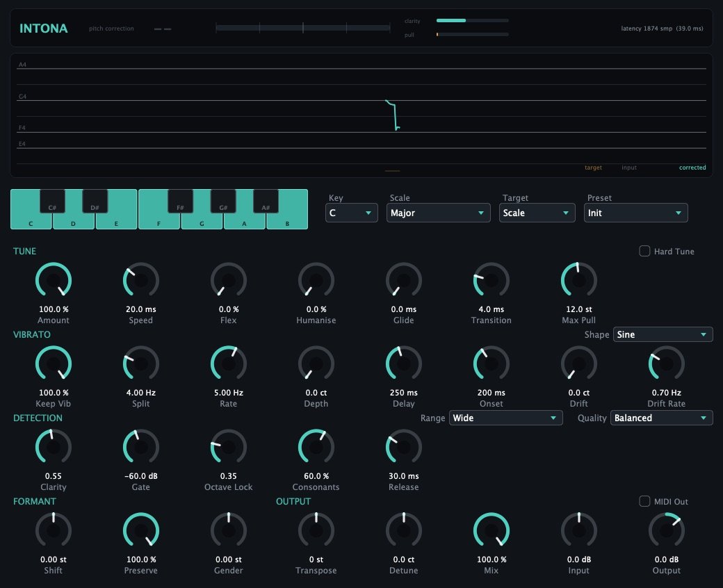
Task: Click the Detune knob
Action: pyautogui.click(x=403, y=530)
